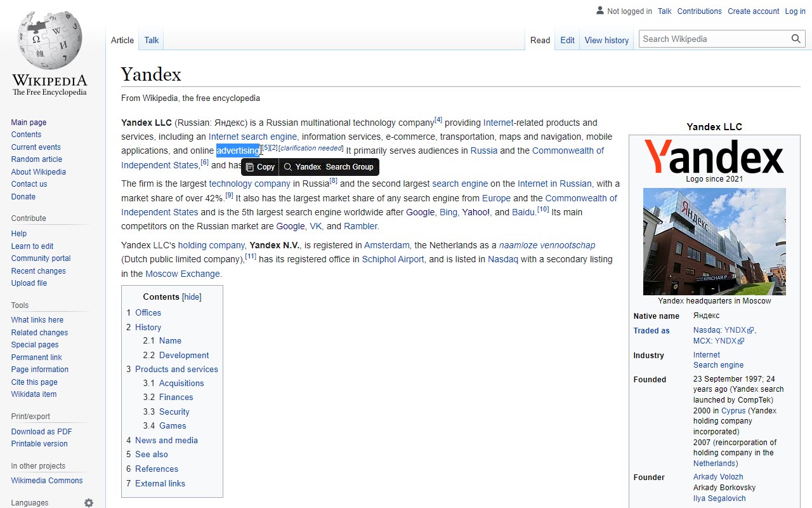Switch to the Article tab
The height and width of the screenshot is (508, 812).
(x=122, y=40)
